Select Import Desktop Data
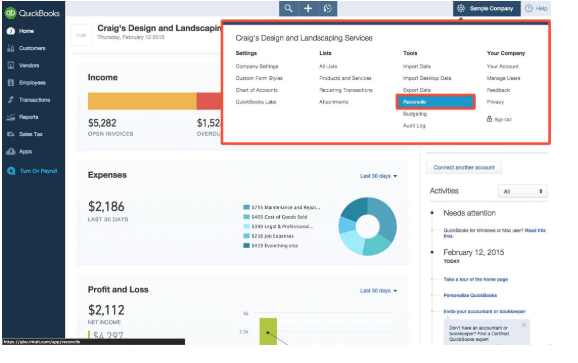The height and width of the screenshot is (363, 578). coord(427,78)
